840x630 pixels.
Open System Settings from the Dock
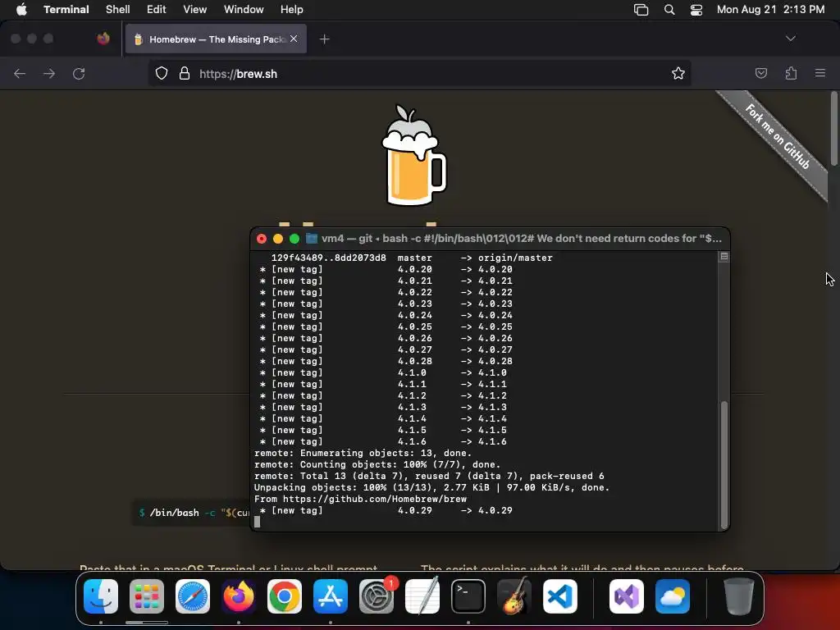377,596
